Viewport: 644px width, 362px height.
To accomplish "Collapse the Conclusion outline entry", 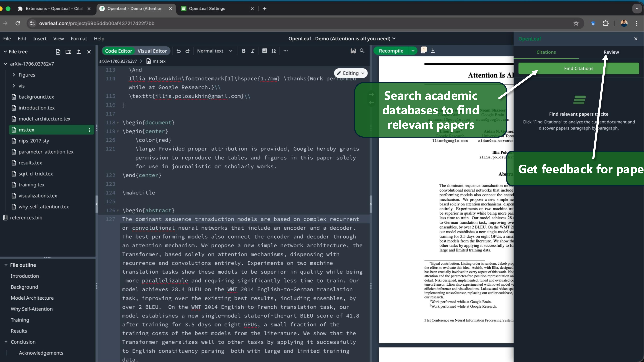I will click(x=6, y=342).
